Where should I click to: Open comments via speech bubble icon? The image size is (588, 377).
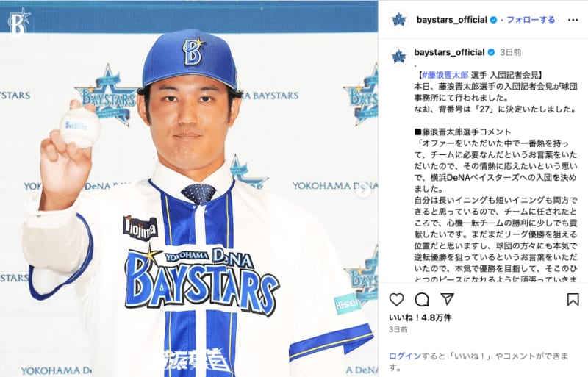click(x=422, y=299)
